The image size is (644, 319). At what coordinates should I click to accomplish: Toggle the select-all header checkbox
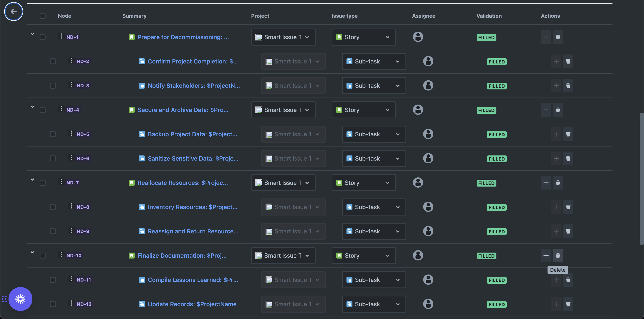pyautogui.click(x=43, y=16)
